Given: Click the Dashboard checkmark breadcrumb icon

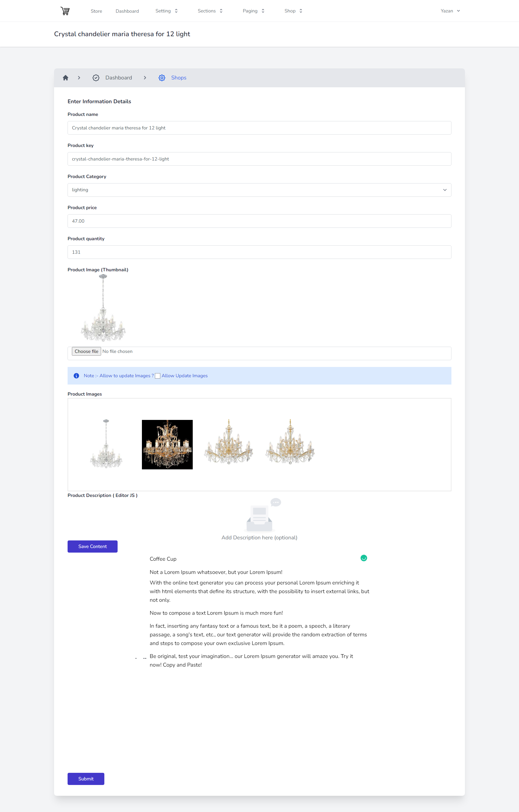Looking at the screenshot, I should [96, 78].
